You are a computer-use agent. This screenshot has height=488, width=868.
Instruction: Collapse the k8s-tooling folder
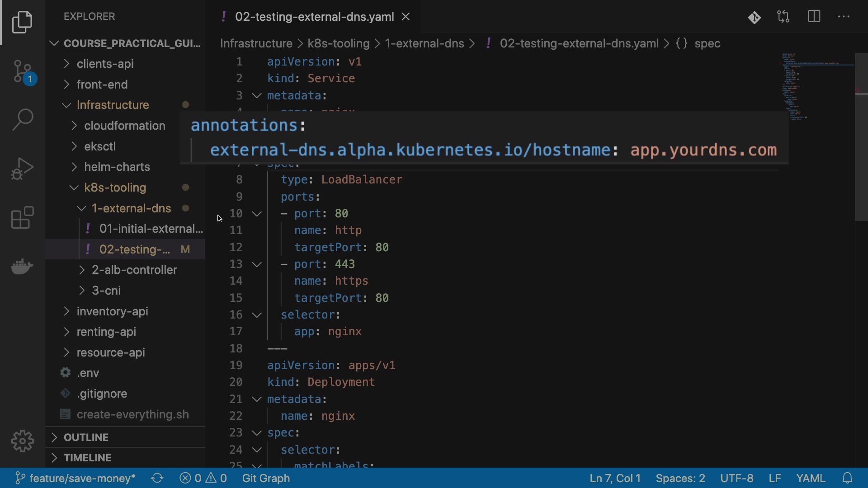click(115, 188)
